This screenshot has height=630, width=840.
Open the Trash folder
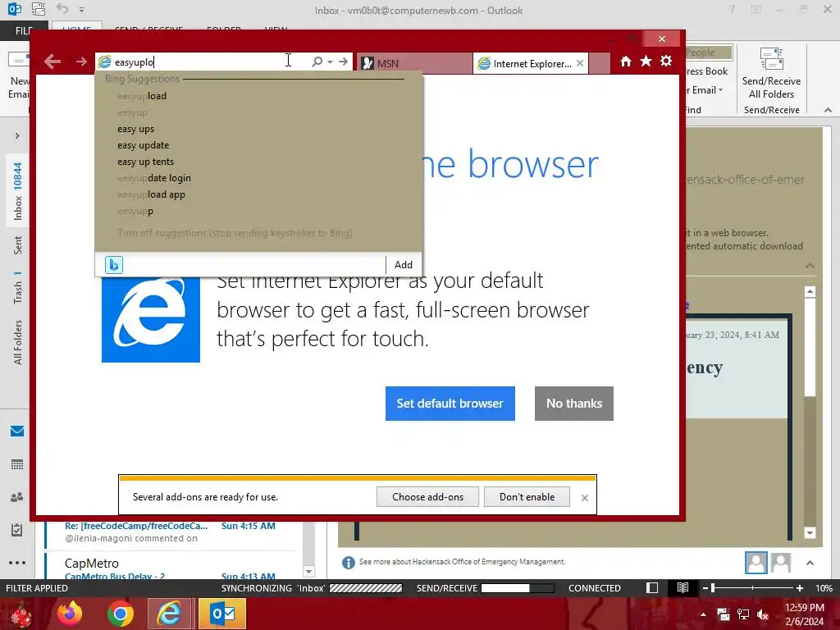(18, 287)
